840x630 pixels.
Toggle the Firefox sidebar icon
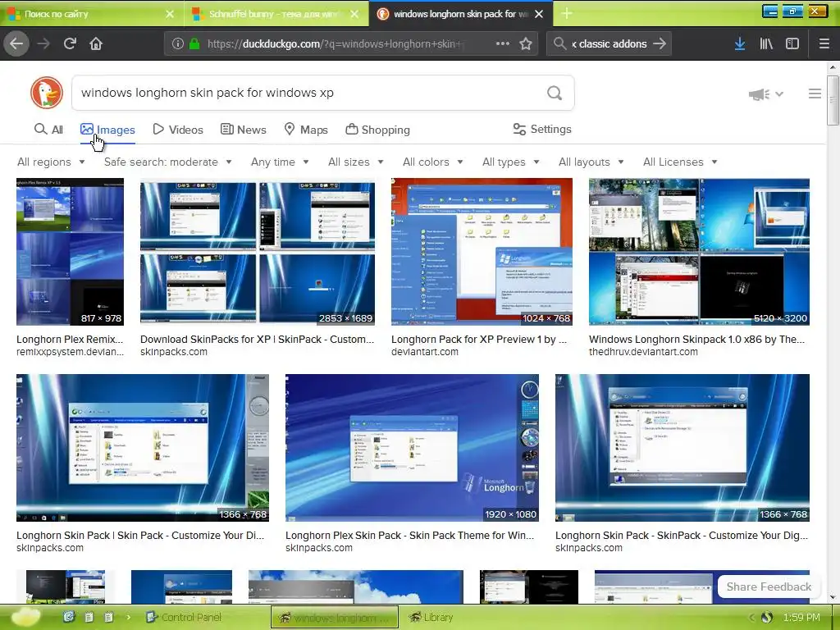tap(792, 43)
